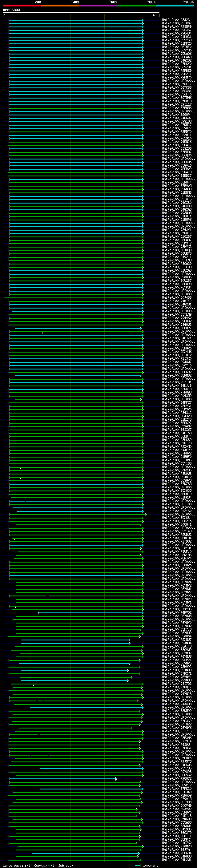Select label UniRef100_A9UDU2
197x868 pixels.
click(177, 535)
